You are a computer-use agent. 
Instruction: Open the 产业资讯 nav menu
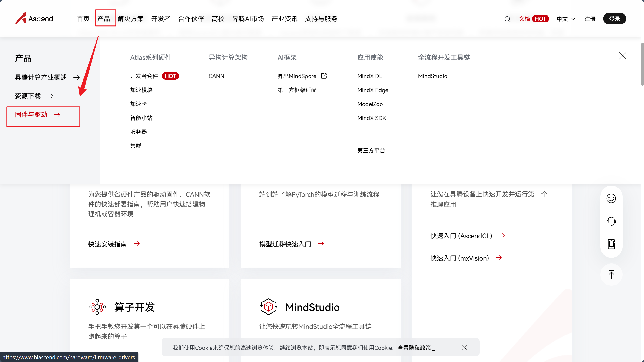[x=284, y=19]
